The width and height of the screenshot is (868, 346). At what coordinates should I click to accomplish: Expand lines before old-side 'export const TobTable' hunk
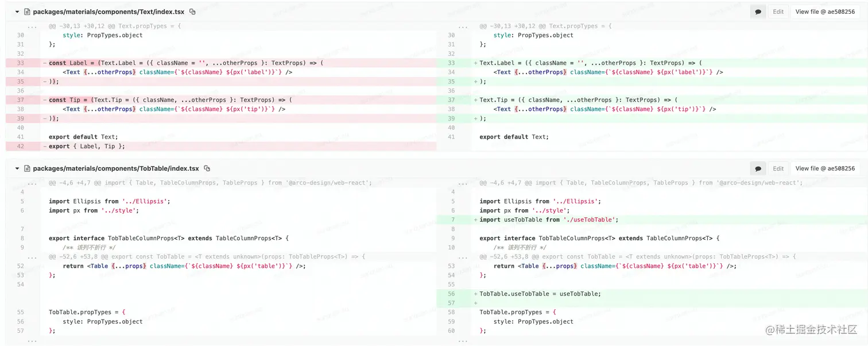tap(32, 256)
